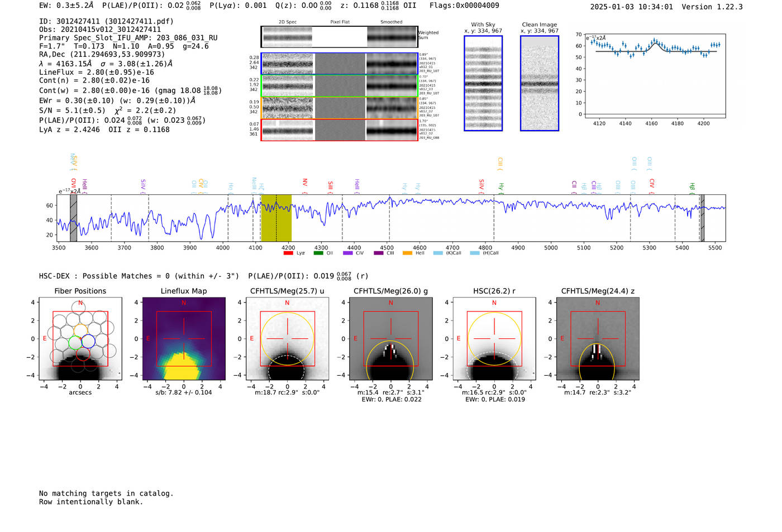Click the 'ID: 3012427411 (3012427411.pdf)' line
This screenshot has height=532, width=782.
click(106, 21)
